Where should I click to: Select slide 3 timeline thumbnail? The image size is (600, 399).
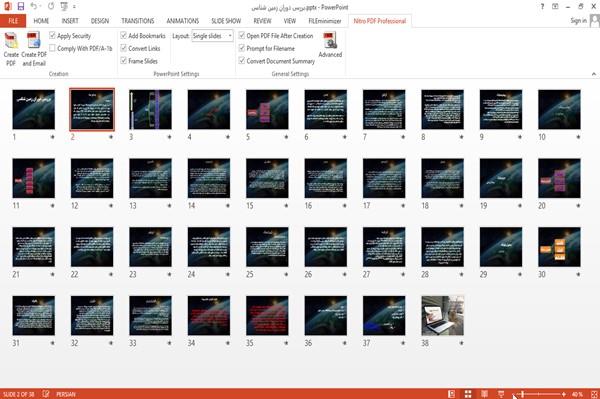tap(150, 109)
